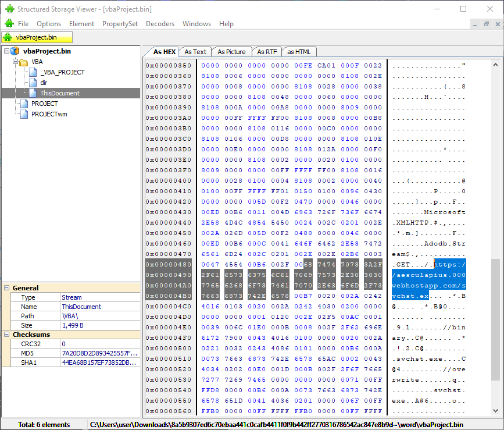Click the hex view vertical scrollbar thumb

(x=495, y=321)
